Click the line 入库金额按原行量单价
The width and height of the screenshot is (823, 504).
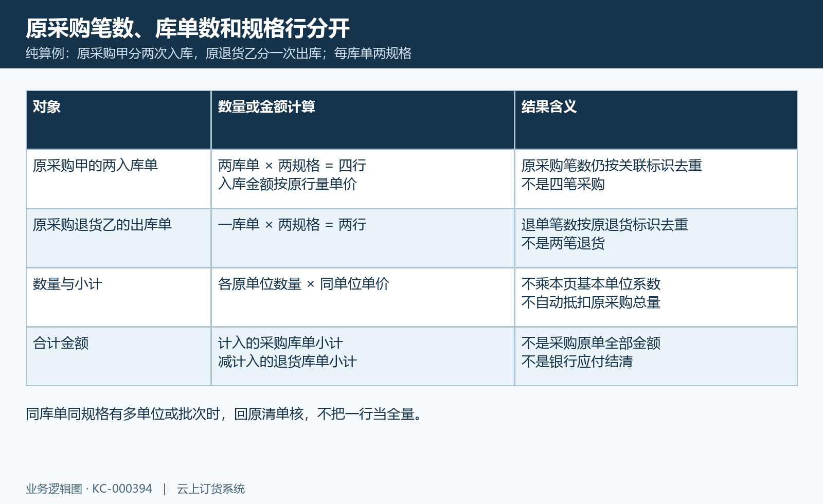click(x=288, y=184)
